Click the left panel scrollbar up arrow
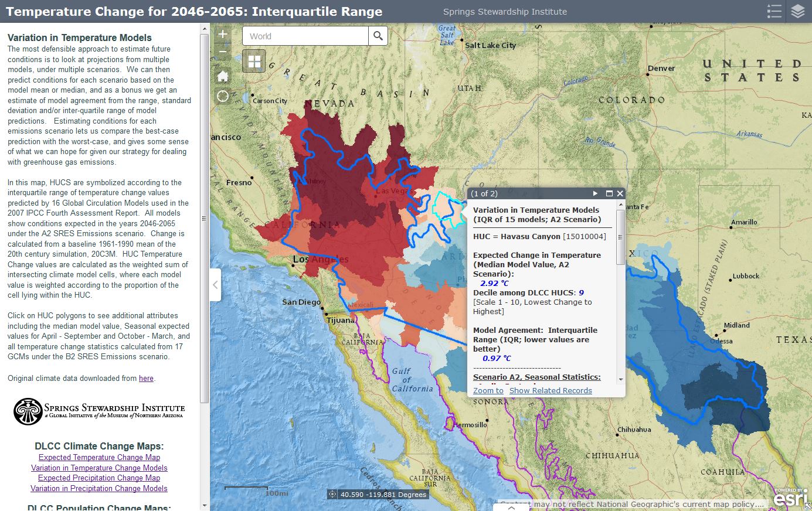Viewport: 812px width, 511px height. point(204,28)
